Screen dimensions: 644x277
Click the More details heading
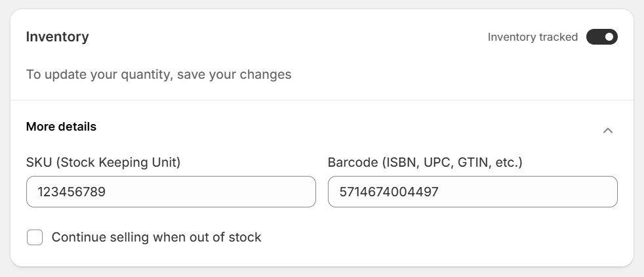[61, 127]
